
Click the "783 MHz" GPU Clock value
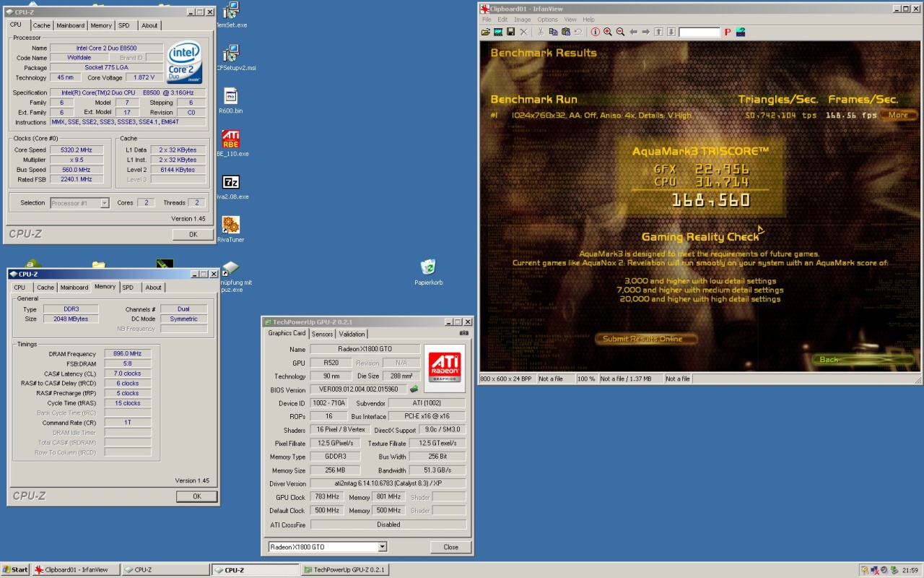(327, 497)
